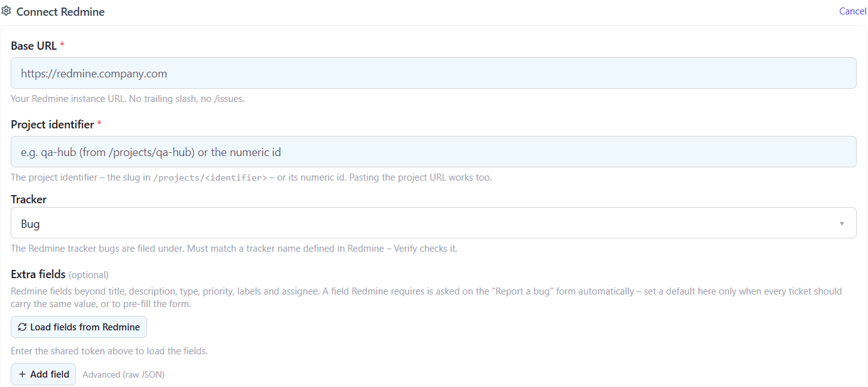Viewport: 868px width, 387px height.
Task: Click the Project identifier label
Action: tap(52, 125)
